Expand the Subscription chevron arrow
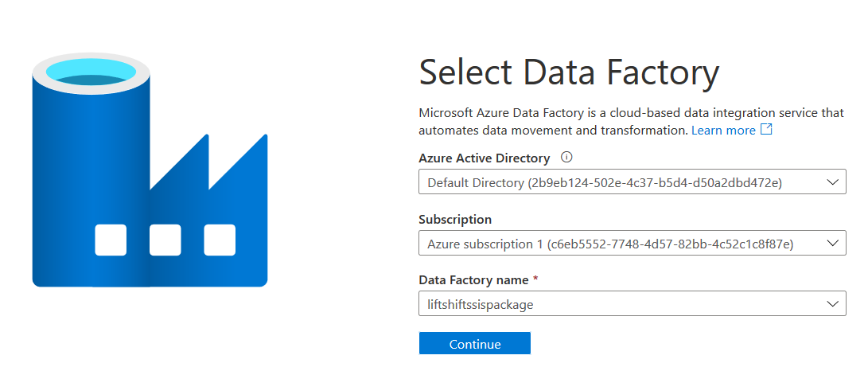This screenshot has width=868, height=367. 833,243
